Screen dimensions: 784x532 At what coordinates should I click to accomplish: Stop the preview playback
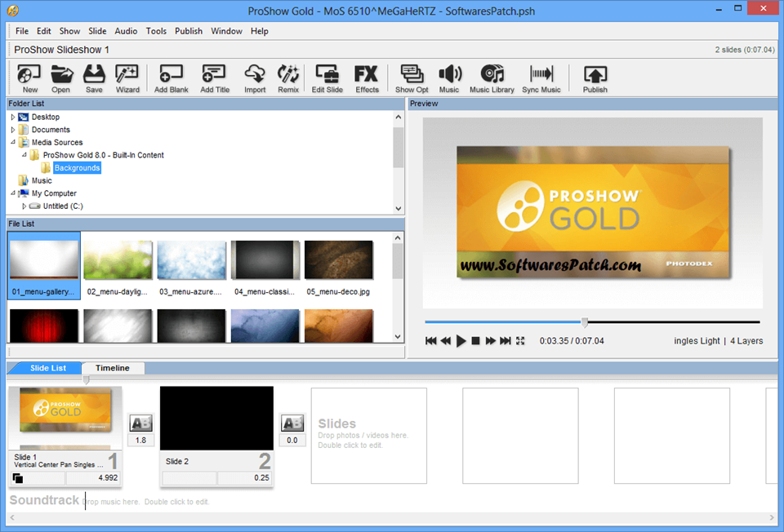click(x=475, y=341)
